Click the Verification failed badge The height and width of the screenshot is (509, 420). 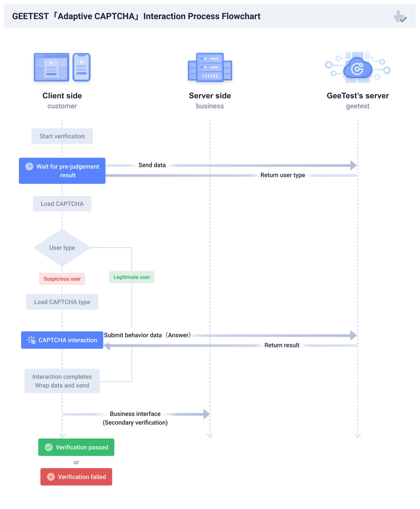pyautogui.click(x=76, y=477)
